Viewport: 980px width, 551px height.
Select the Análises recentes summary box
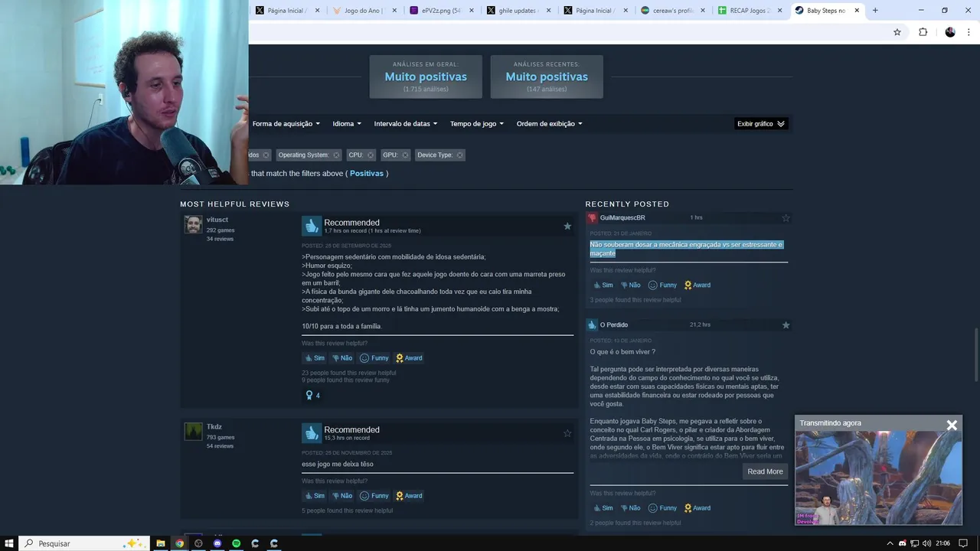547,77
